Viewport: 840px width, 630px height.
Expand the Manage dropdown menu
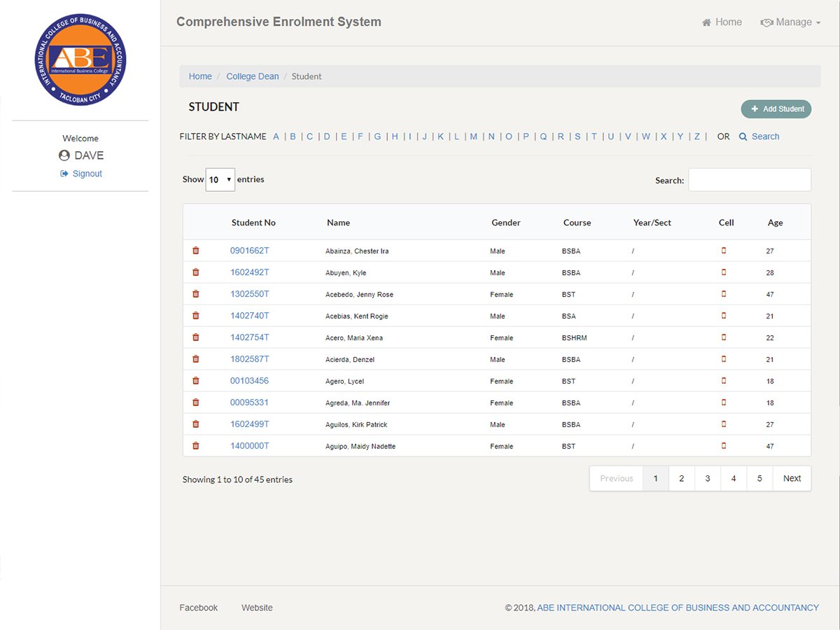tap(790, 22)
